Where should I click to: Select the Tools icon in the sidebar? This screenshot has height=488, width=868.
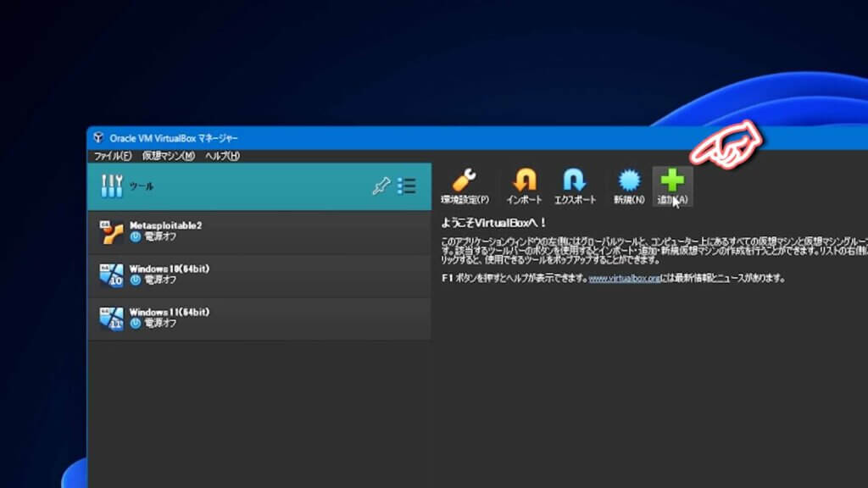tap(112, 186)
